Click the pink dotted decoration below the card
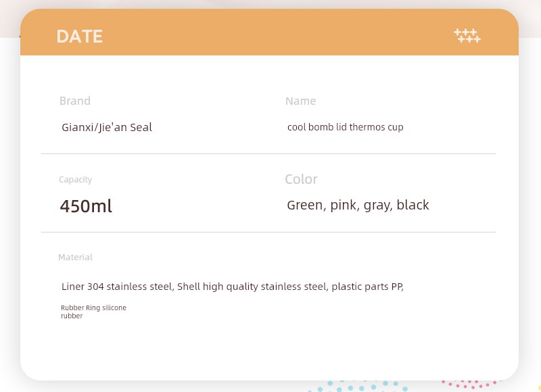Image resolution: width=541 pixels, height=392 pixels. click(469, 384)
